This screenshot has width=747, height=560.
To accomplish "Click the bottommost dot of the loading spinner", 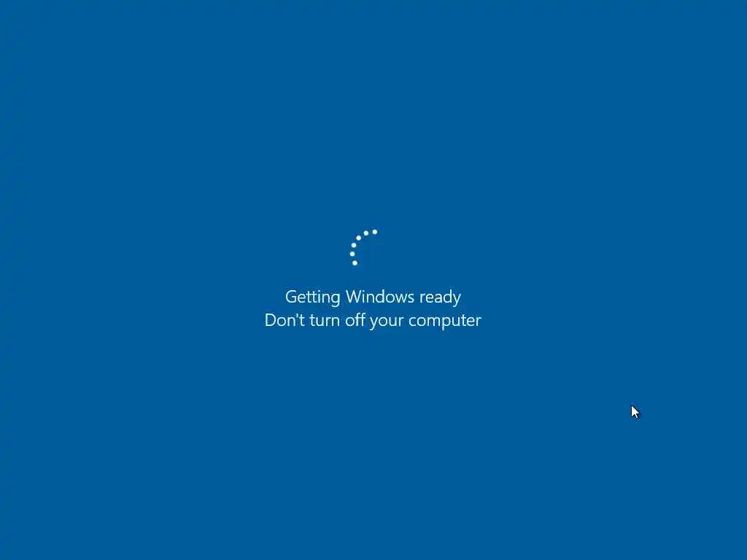I will 355,262.
